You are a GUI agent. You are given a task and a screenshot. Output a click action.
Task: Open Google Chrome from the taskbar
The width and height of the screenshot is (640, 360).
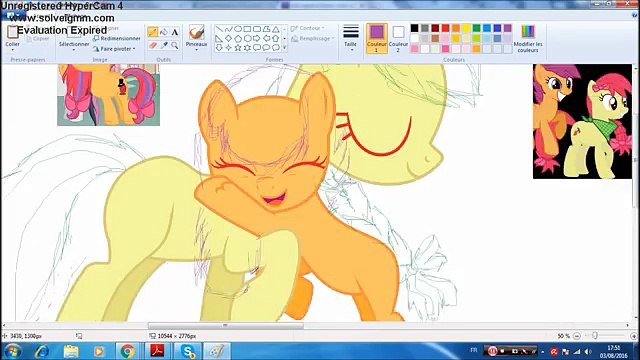tap(127, 351)
